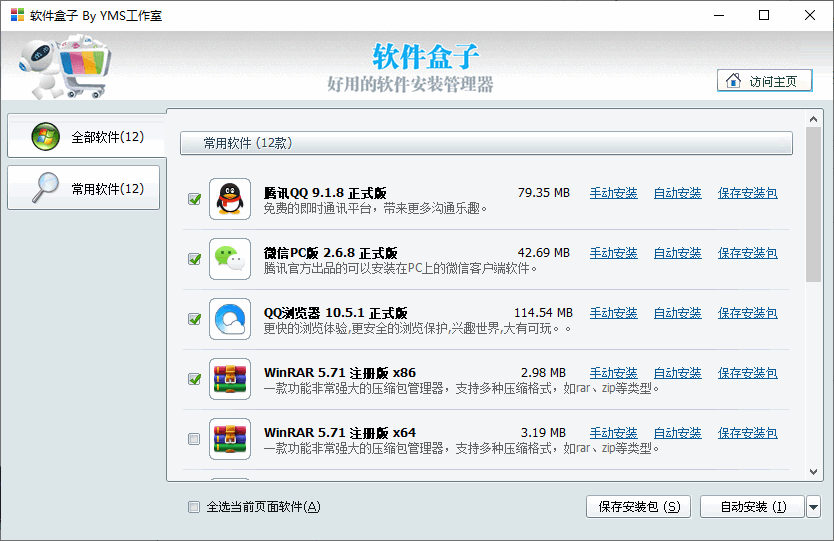
Task: Click 保存安装包 link for 腾讯QQ
Action: tap(747, 193)
